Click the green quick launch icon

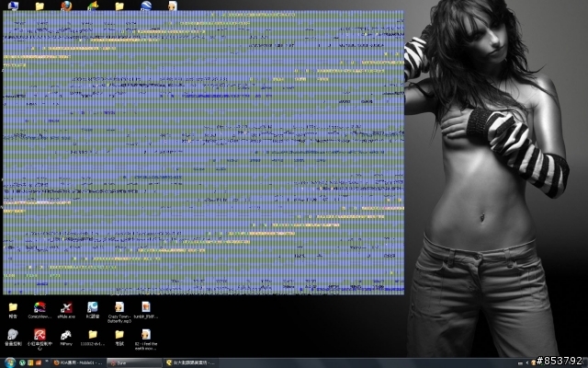pyautogui.click(x=22, y=362)
